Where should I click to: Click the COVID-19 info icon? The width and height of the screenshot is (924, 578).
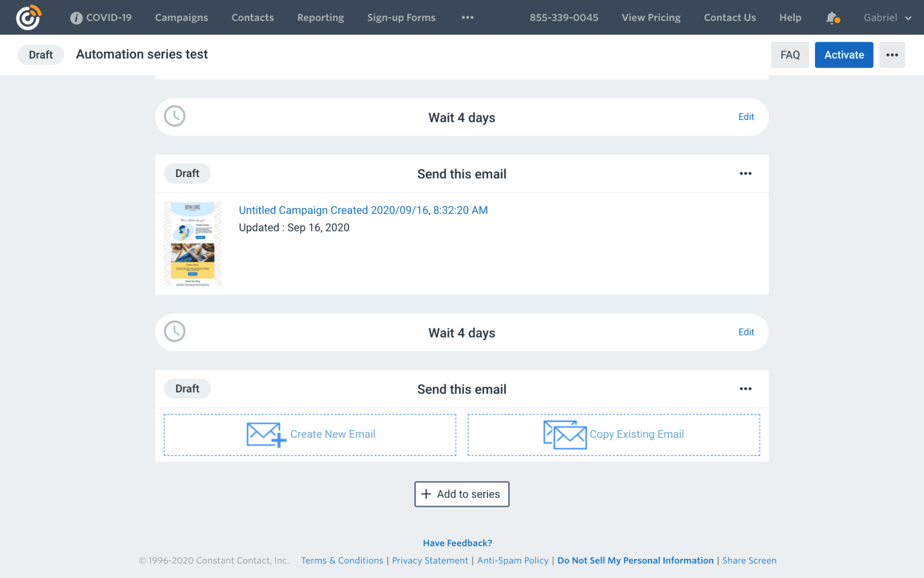tap(76, 18)
